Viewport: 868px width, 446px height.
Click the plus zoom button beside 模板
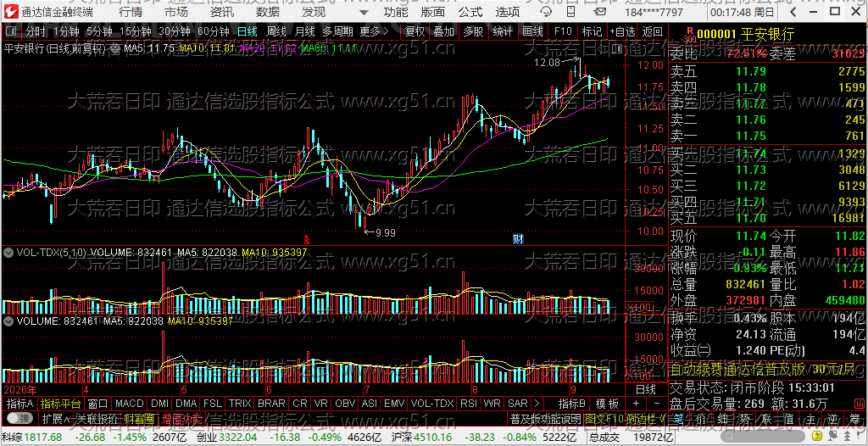click(636, 404)
